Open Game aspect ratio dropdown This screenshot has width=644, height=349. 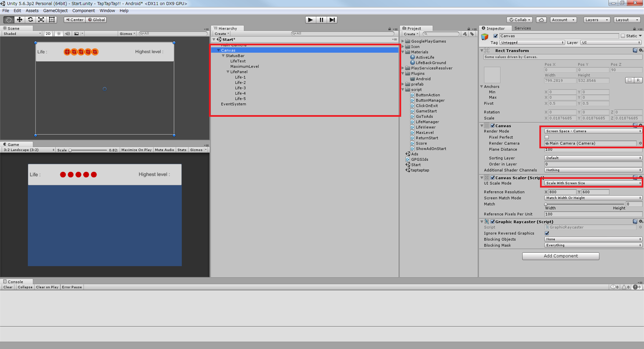29,150
